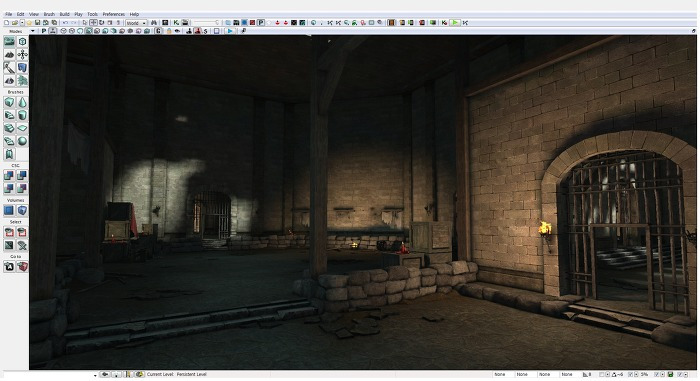The width and height of the screenshot is (700, 381).
Task: Open the Content Browser icon
Action: [165, 23]
